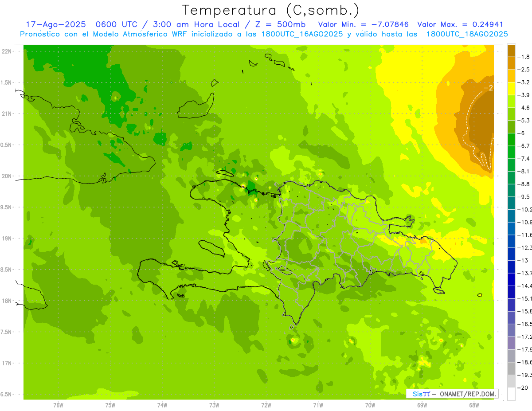Image resolution: width=532 pixels, height=411 pixels.
Task: Pick the white swatch below -20 in colorbar
Action: [x=511, y=394]
